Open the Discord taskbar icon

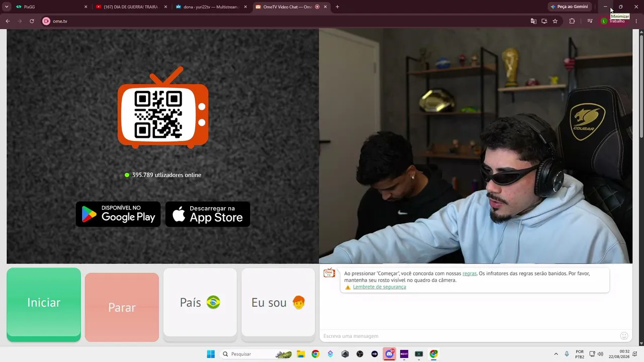389,354
